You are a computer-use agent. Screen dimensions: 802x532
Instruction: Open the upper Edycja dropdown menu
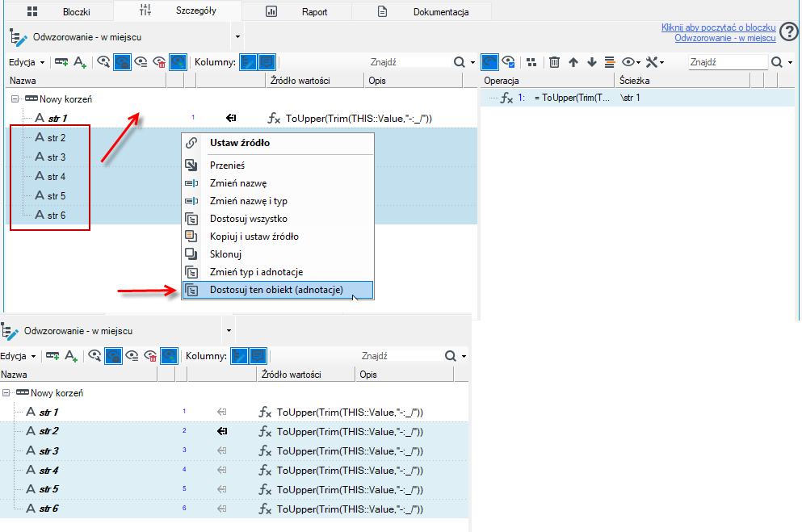27,62
